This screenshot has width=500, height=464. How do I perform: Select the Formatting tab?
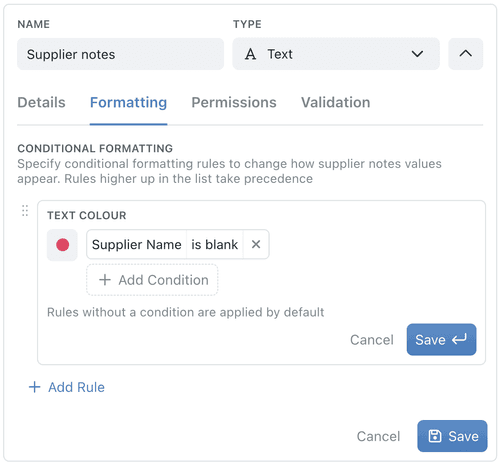[x=128, y=102]
